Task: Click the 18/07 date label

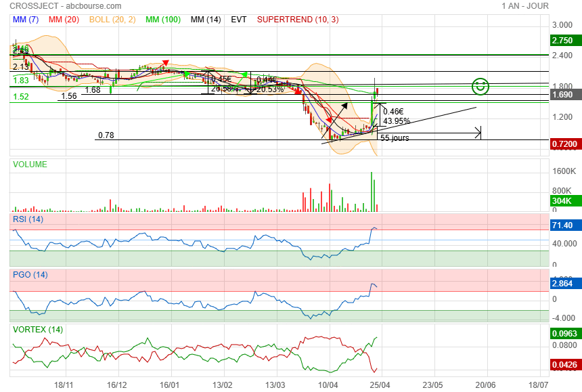Action: click(538, 385)
